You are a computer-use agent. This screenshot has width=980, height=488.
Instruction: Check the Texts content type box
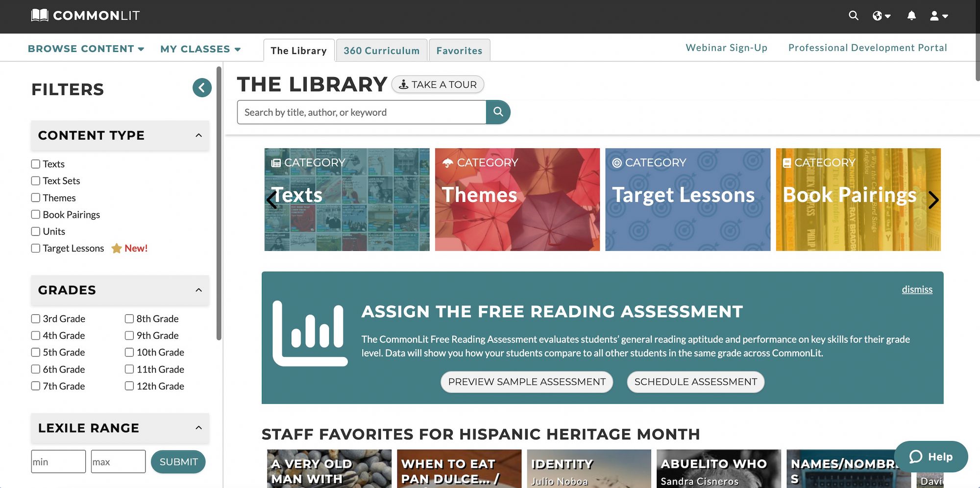pyautogui.click(x=36, y=164)
